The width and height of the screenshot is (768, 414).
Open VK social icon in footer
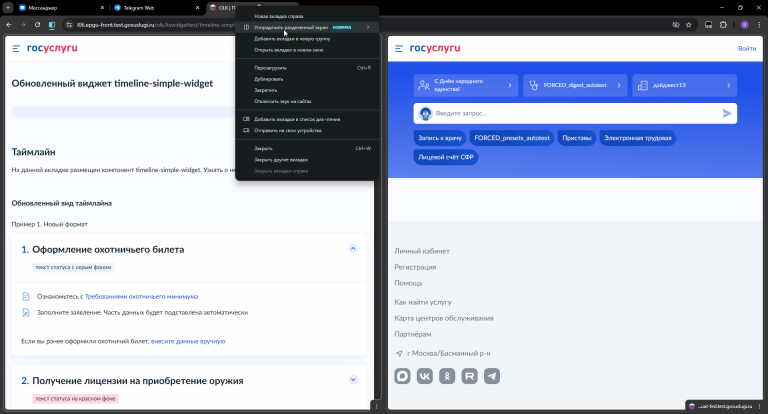click(x=425, y=376)
